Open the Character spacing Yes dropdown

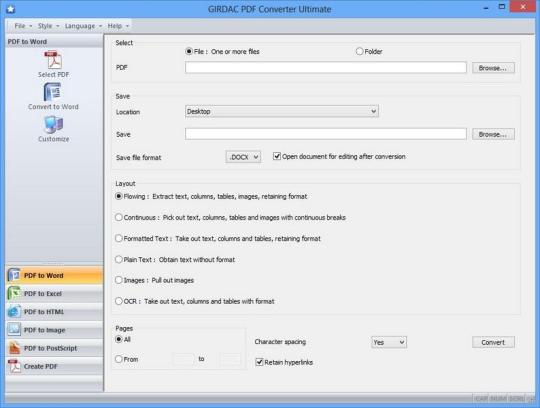click(x=389, y=342)
